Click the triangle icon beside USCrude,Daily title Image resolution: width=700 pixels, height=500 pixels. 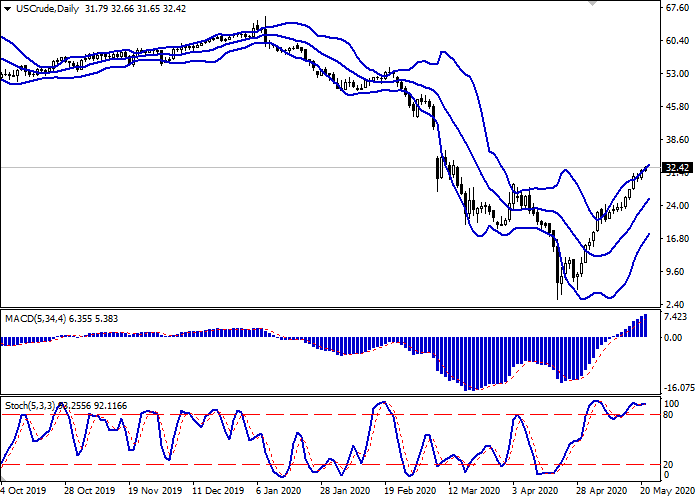(8, 10)
